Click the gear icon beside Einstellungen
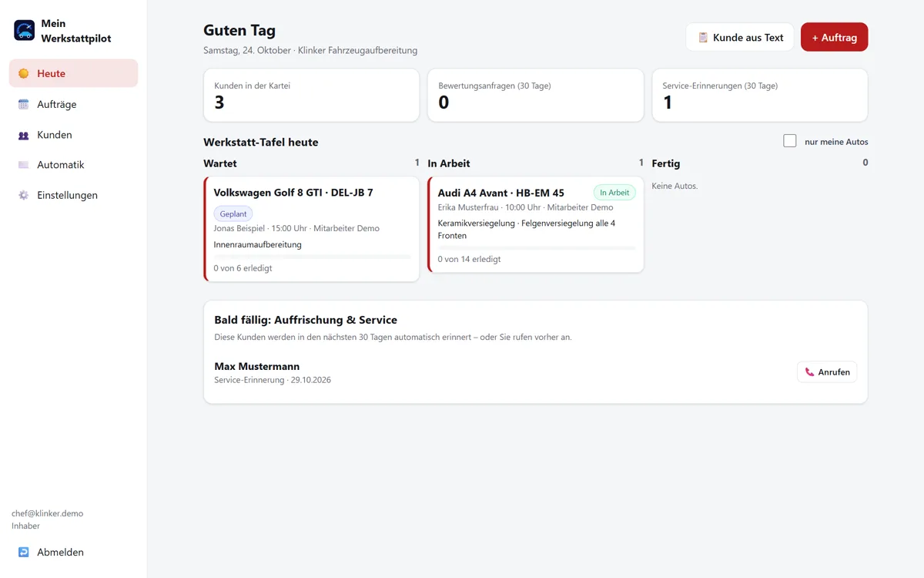Image resolution: width=924 pixels, height=578 pixels. 24,195
